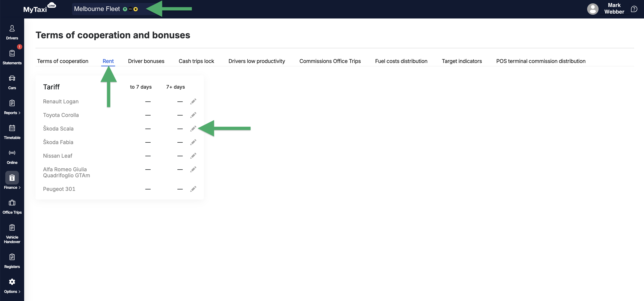644x301 pixels.
Task: Open the Cash trips lock tab
Action: point(196,61)
